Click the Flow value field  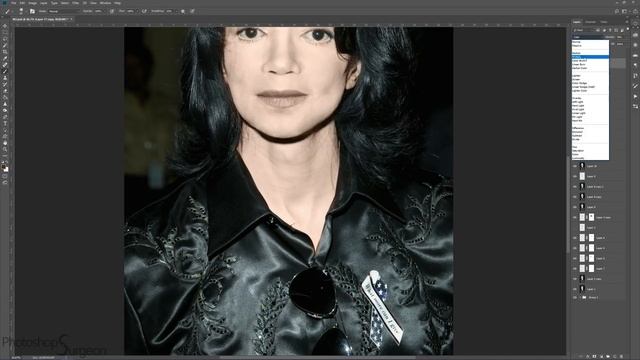click(130, 11)
